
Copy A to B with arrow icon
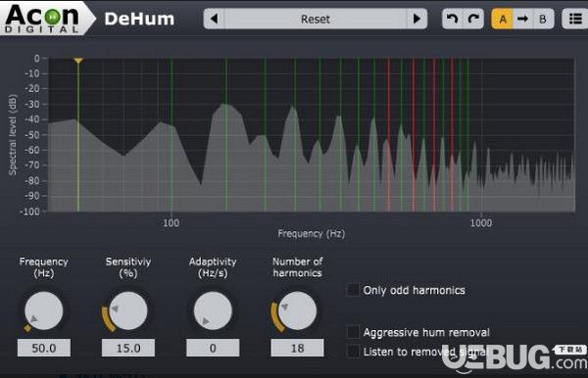(522, 19)
